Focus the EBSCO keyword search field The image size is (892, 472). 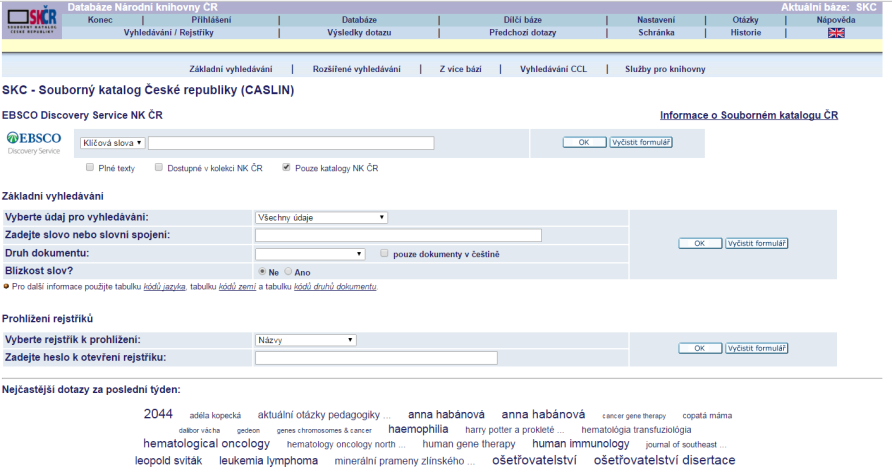tap(291, 143)
